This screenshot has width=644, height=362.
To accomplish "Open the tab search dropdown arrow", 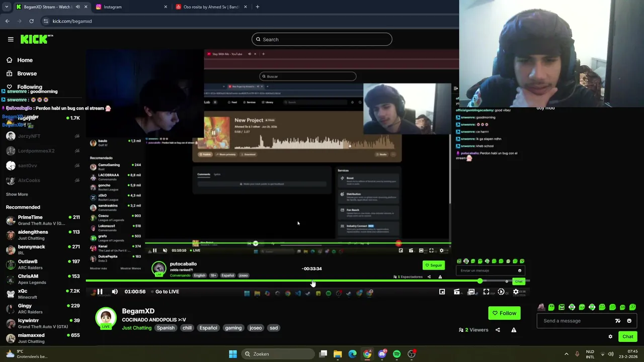I will (7, 7).
